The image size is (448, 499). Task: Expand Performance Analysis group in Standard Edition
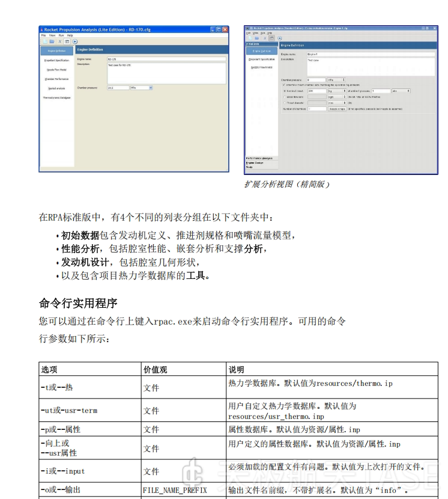click(262, 158)
